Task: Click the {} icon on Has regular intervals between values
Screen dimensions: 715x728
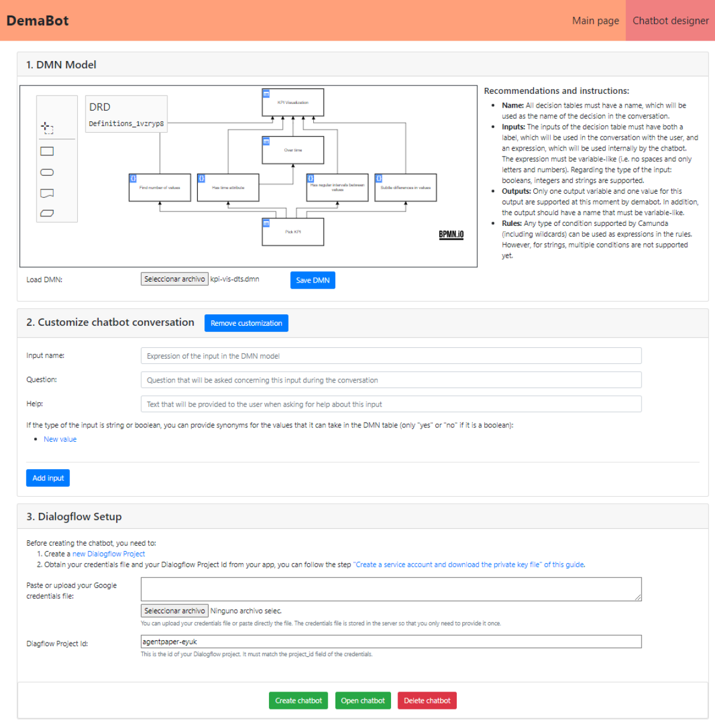Action: tap(311, 178)
